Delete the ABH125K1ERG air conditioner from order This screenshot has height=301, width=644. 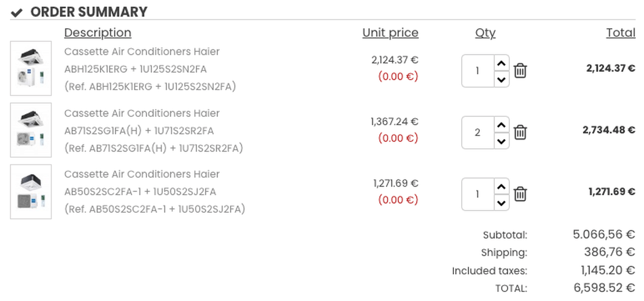click(x=520, y=71)
